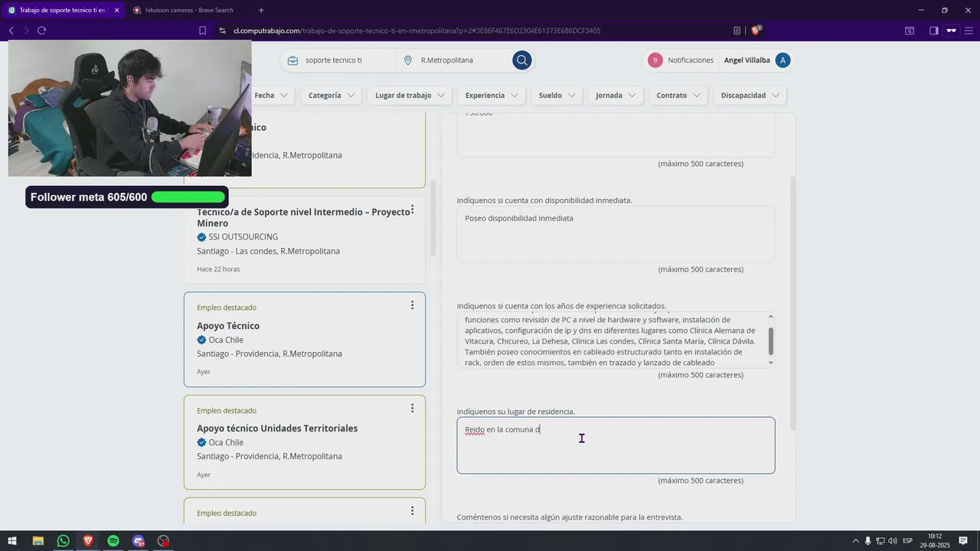Go back with the browser back arrow
The image size is (980, 551).
(x=11, y=31)
